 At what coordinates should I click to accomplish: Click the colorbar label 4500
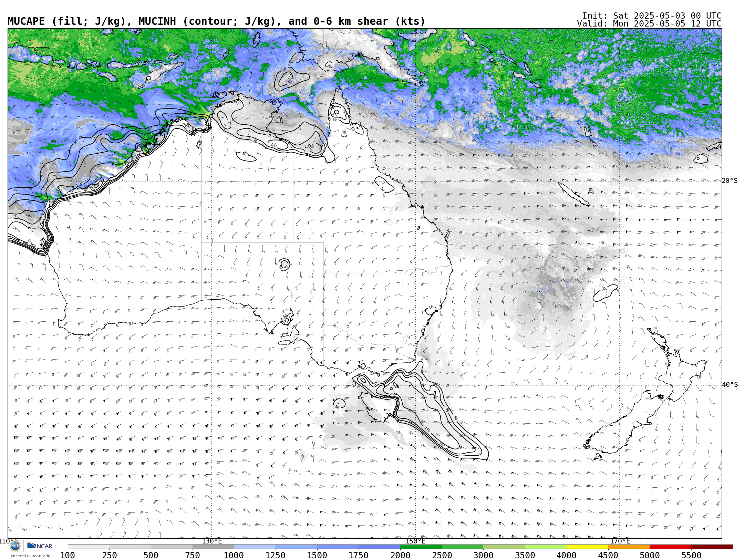[x=608, y=556]
